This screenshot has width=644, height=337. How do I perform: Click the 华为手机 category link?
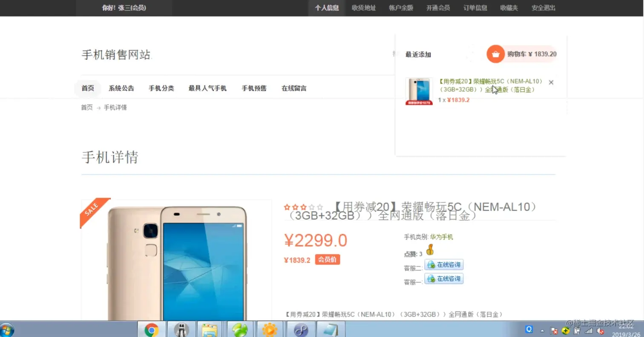coord(442,237)
